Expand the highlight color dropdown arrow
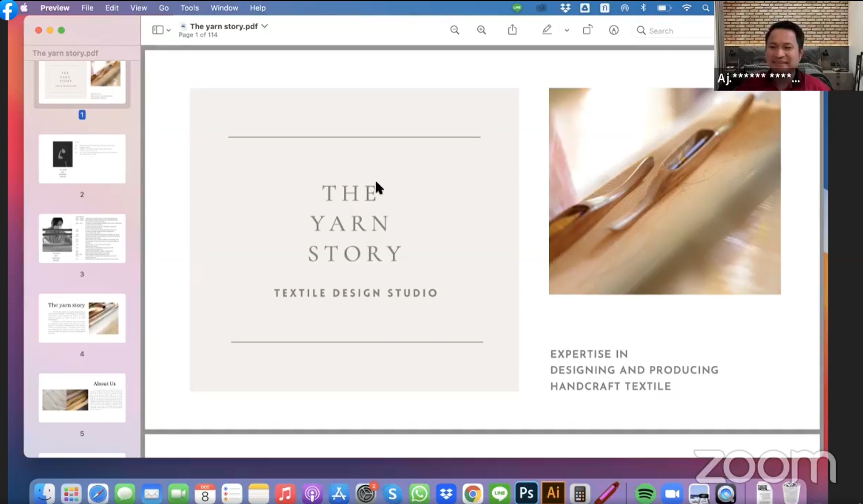The height and width of the screenshot is (504, 863). coord(566,30)
